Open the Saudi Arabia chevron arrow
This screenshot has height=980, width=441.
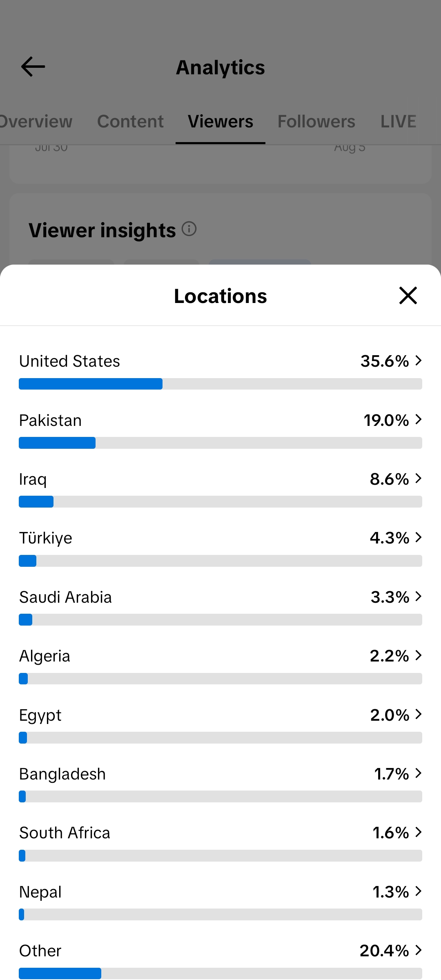click(x=418, y=597)
